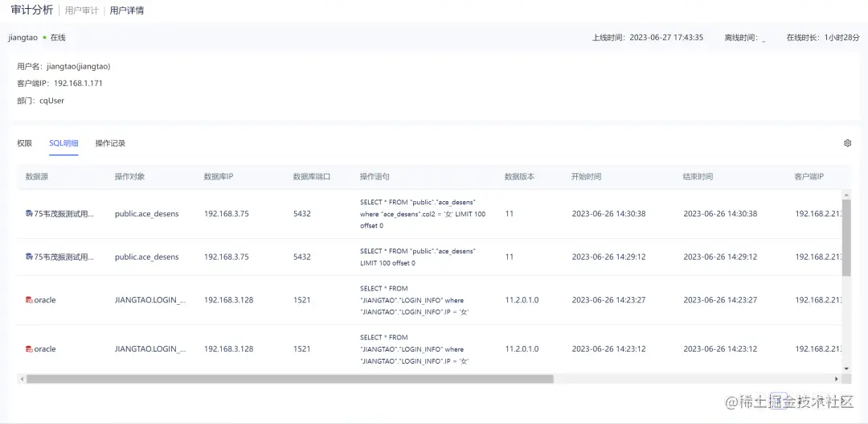The image size is (868, 424).
Task: Click the 开始时间 column header
Action: (587, 177)
